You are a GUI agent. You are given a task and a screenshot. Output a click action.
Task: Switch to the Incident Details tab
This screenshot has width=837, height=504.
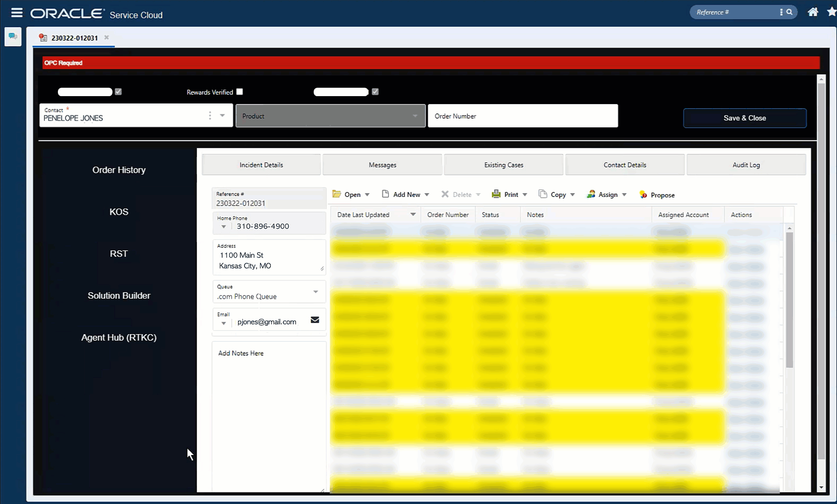click(261, 165)
